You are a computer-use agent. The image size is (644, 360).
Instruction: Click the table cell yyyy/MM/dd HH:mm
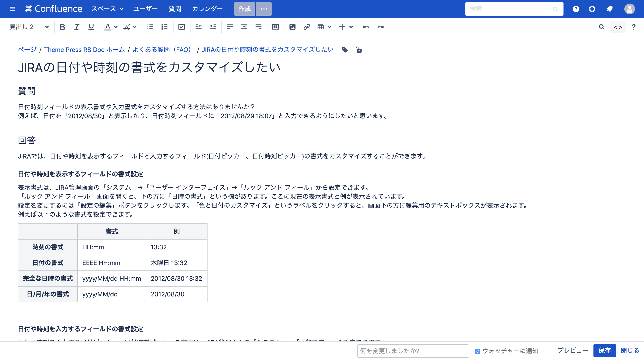[112, 278]
